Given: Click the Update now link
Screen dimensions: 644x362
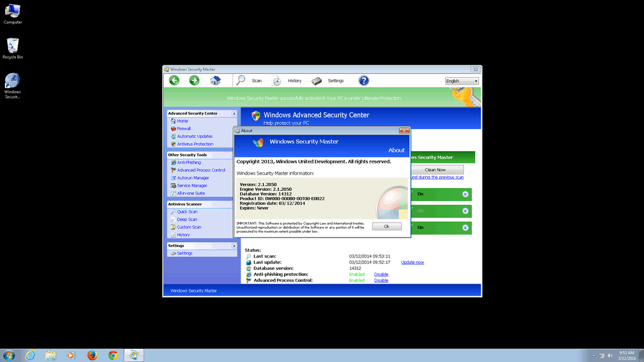Looking at the screenshot, I should tap(413, 262).
